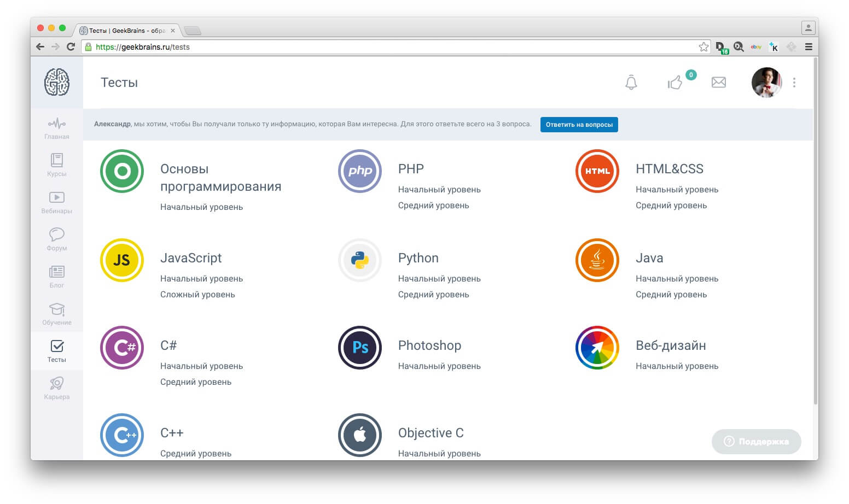This screenshot has height=504, width=849.
Task: Open C# Начальный уровень test
Action: pos(201,366)
